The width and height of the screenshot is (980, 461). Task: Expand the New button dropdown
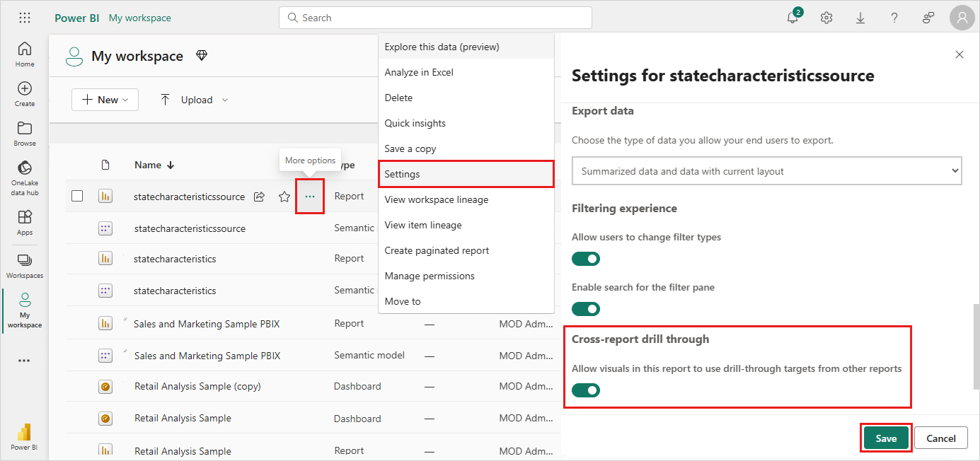pos(105,100)
